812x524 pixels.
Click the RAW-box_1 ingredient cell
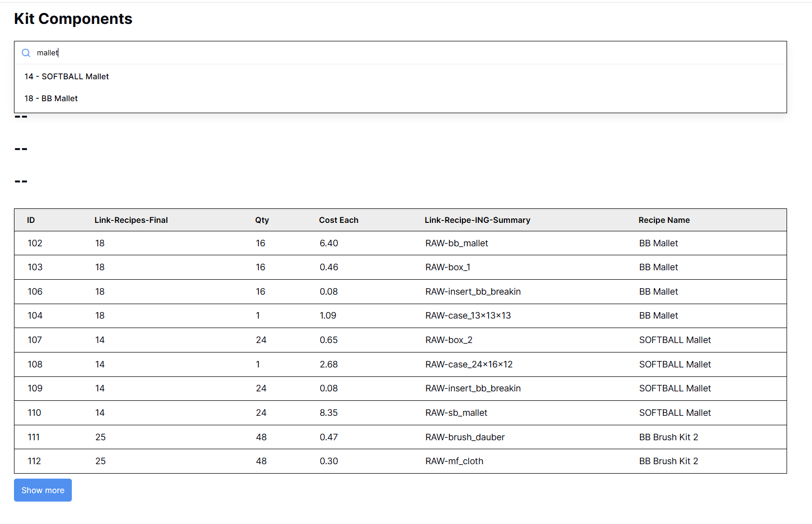pos(447,267)
